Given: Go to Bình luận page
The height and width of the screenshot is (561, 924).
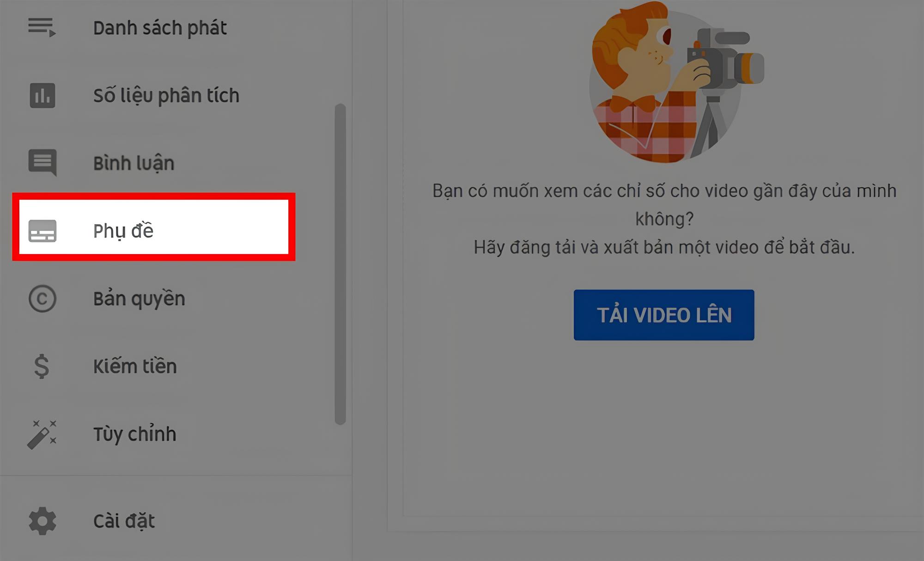Looking at the screenshot, I should tap(134, 163).
